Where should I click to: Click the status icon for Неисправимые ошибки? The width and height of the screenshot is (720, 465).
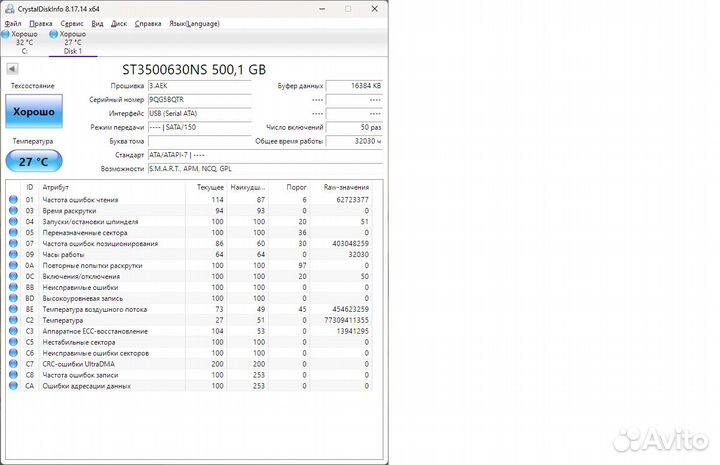tap(13, 287)
